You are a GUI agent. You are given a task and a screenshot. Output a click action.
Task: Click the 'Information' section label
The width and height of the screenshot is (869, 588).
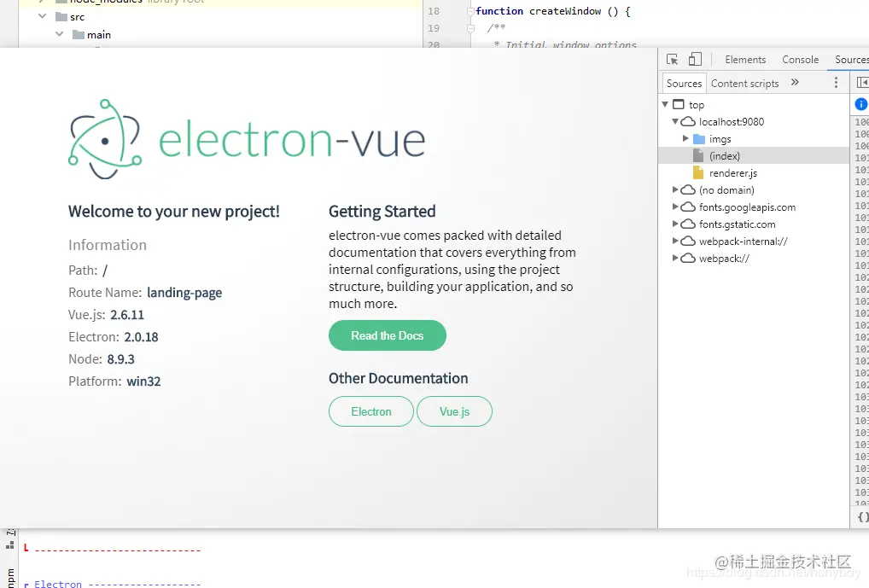(x=108, y=245)
